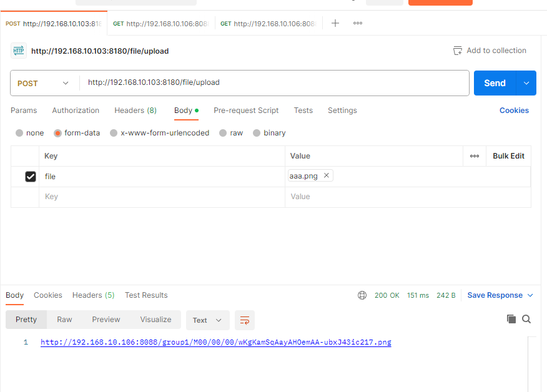Uncheck the file key row checkbox

[x=31, y=177]
